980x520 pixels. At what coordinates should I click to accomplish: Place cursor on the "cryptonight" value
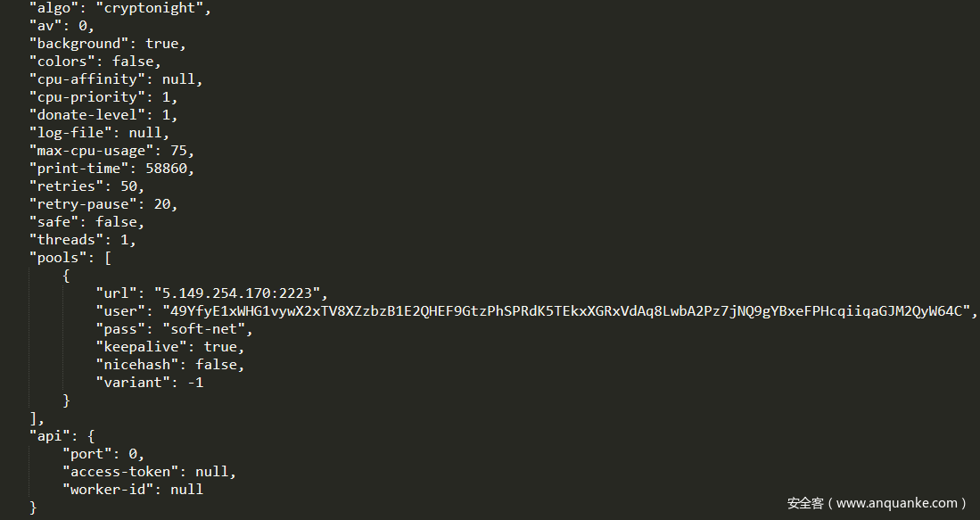click(153, 8)
